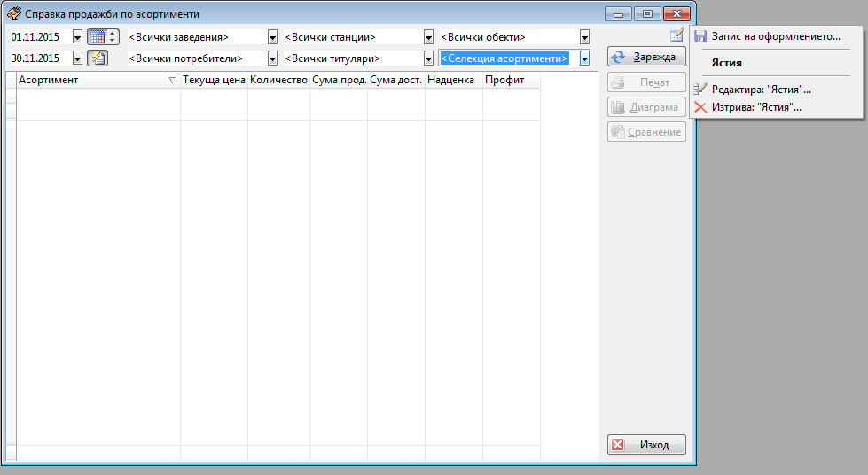868x475 pixels.
Task: Open the Селекция асортименти dropdown arrow
Action: point(584,58)
